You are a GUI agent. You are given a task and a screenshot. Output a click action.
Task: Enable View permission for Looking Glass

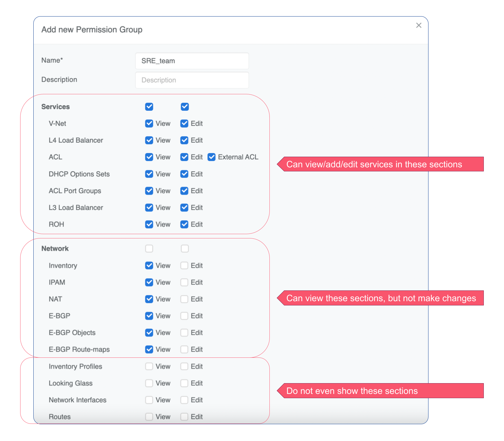click(x=149, y=383)
